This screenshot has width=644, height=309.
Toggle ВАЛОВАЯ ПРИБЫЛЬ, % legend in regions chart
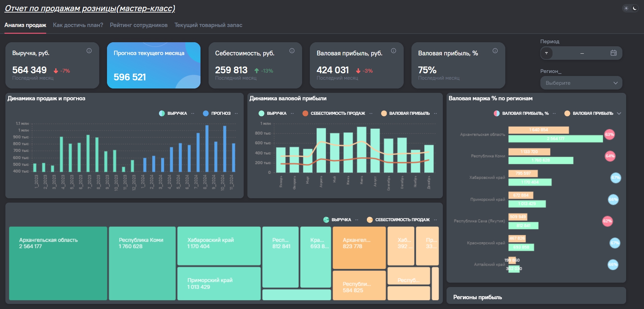521,113
